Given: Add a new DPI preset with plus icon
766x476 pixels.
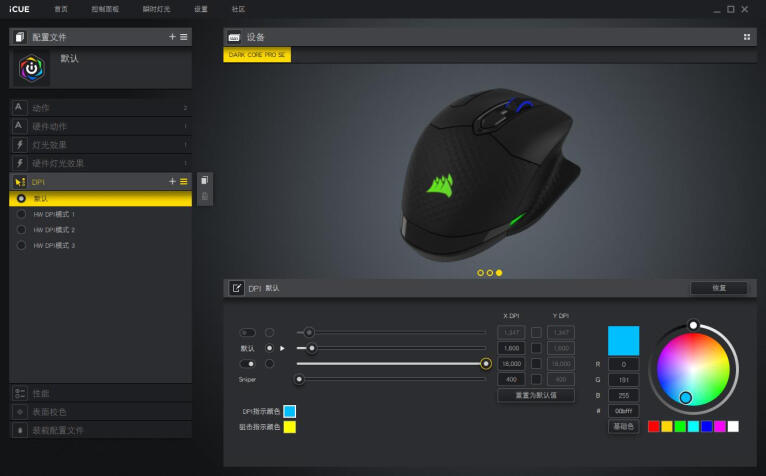Looking at the screenshot, I should tap(172, 181).
